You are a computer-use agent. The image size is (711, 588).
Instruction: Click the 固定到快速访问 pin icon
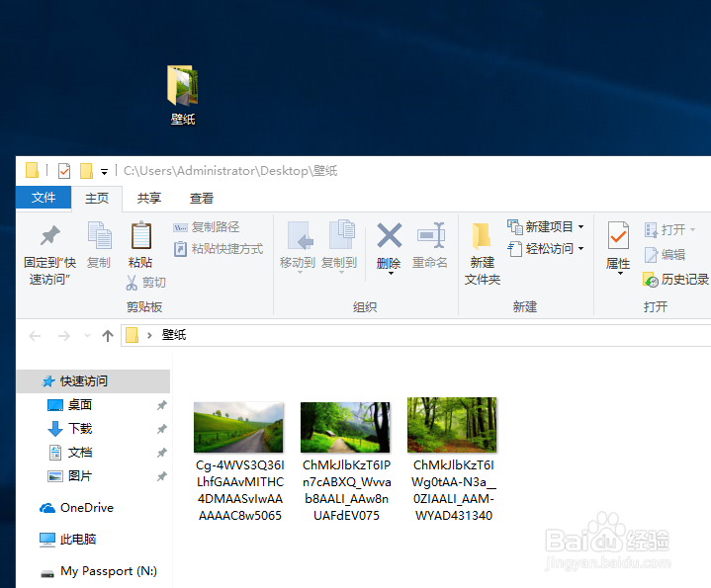pos(49,235)
